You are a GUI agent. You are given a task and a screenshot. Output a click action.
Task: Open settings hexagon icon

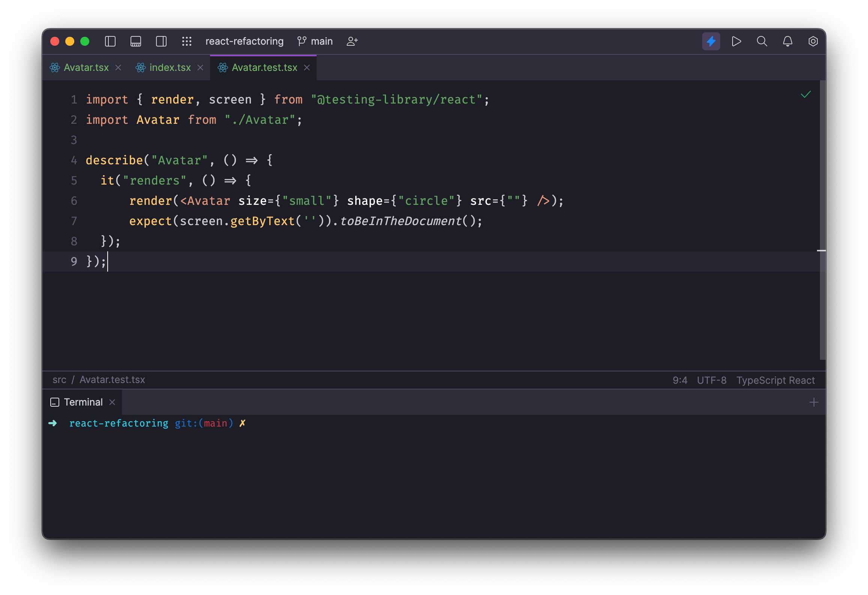click(x=813, y=41)
